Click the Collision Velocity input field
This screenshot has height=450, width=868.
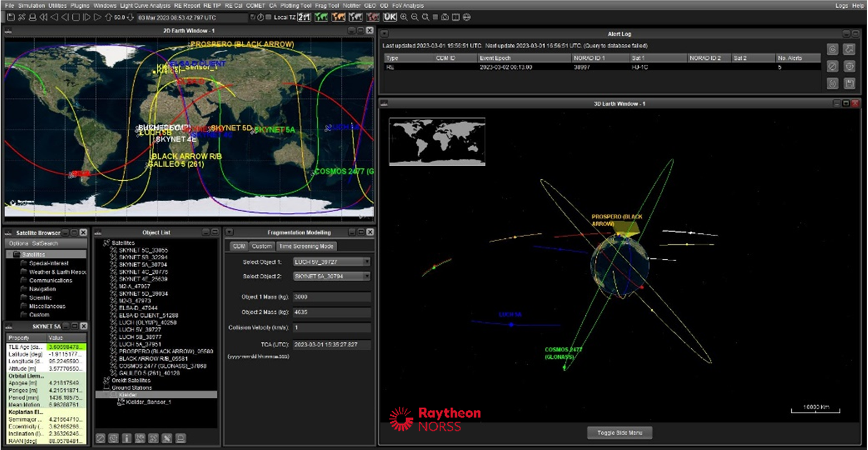(x=331, y=328)
